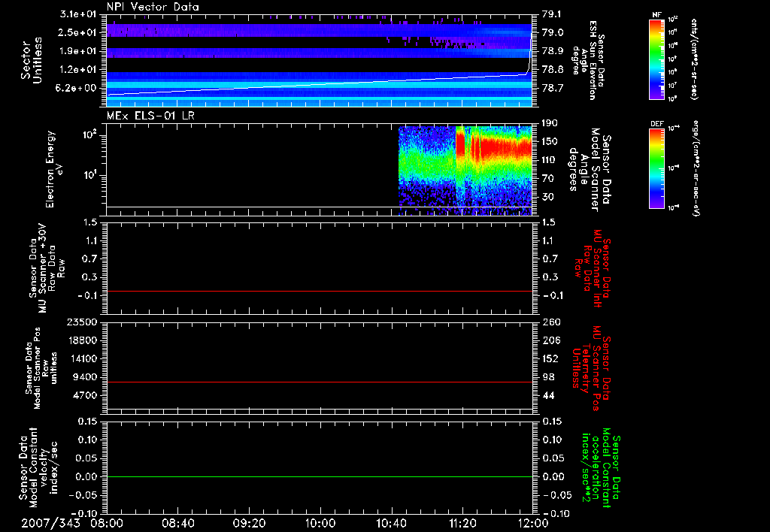Click the 10:40 time axis label
Screen dimensions: 770x532
pos(391,522)
